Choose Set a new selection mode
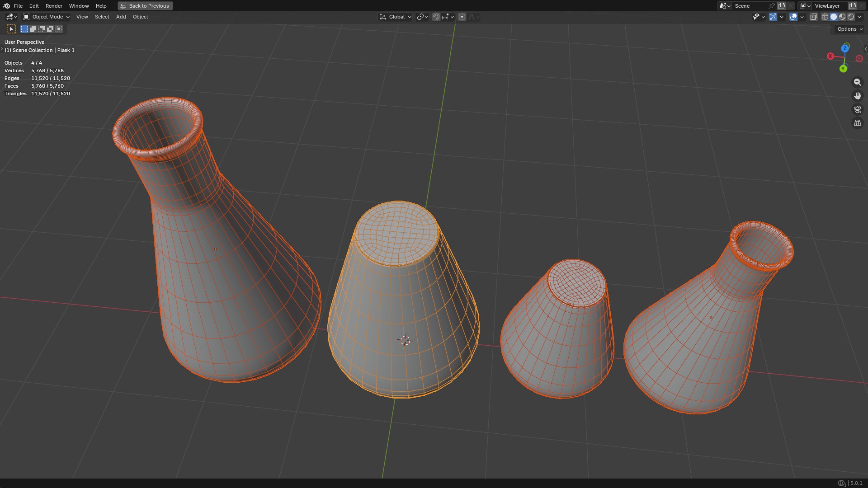 tap(24, 29)
